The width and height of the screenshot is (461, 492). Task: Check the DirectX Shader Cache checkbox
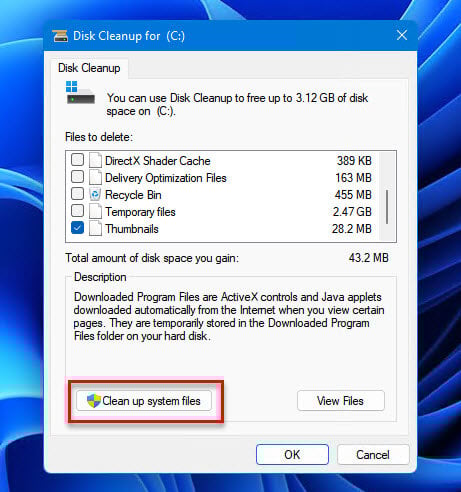[77, 160]
